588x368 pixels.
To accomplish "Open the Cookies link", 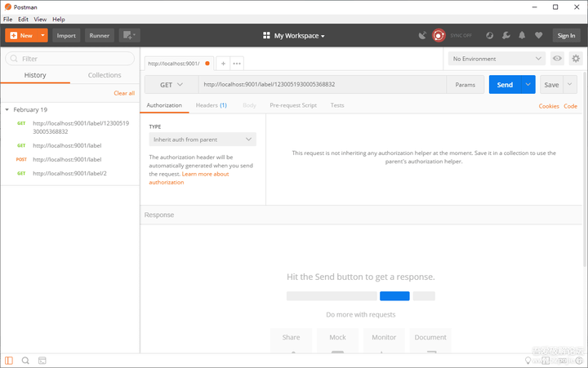I will (x=549, y=106).
